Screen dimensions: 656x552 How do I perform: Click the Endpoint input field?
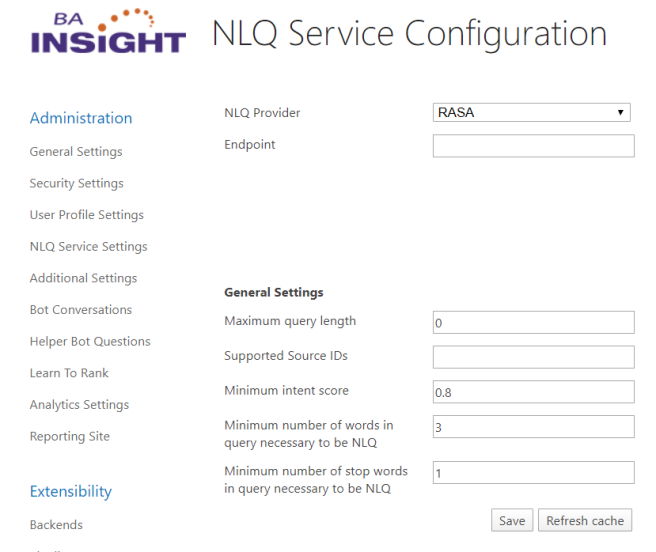point(533,146)
